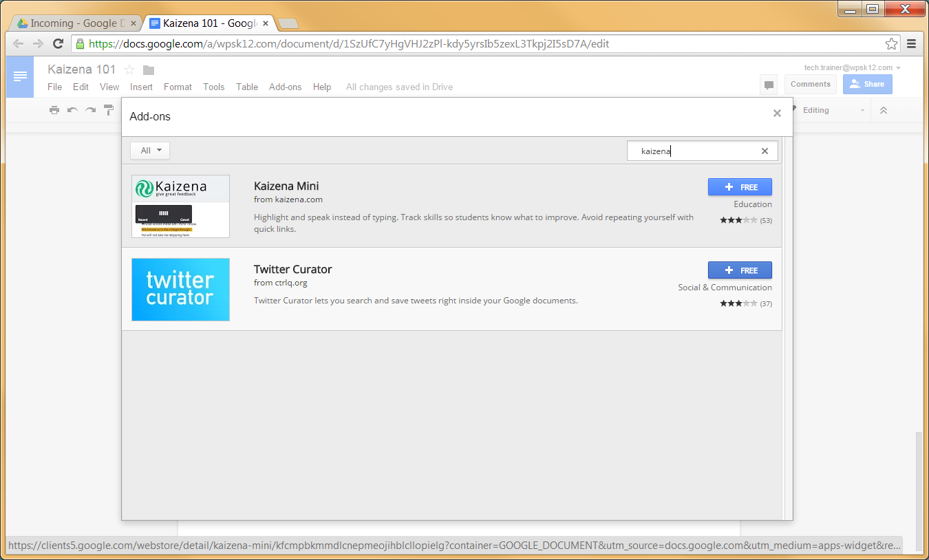
Task: Click the redo icon
Action: 90,110
